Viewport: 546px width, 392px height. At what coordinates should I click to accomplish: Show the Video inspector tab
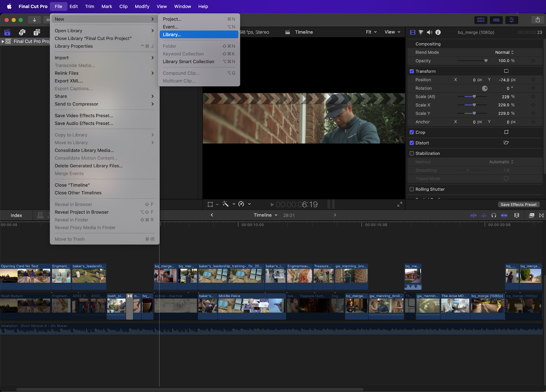click(413, 32)
